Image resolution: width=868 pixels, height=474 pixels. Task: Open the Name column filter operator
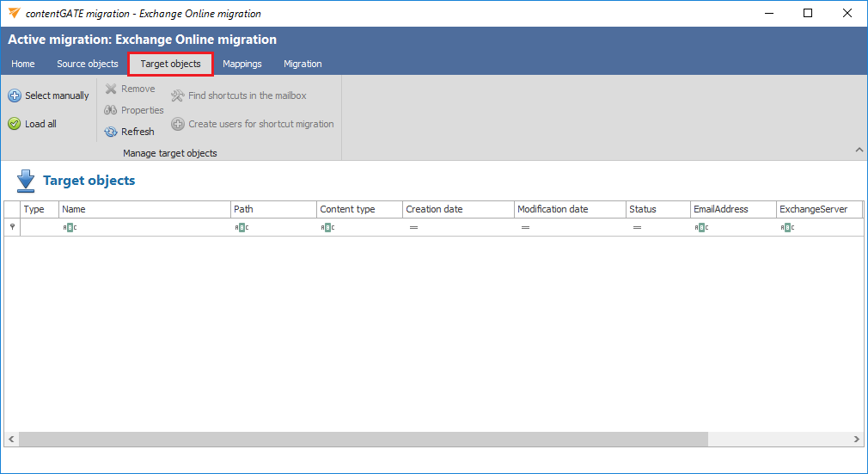(70, 227)
